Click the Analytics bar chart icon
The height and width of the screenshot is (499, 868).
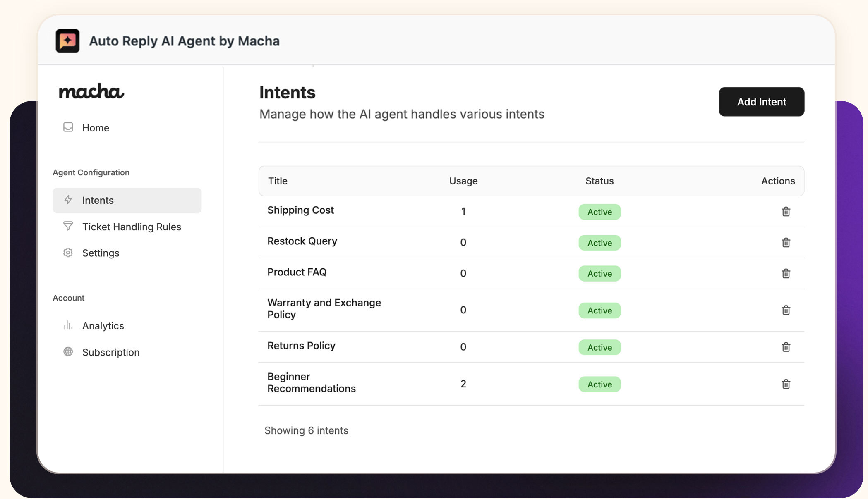(x=68, y=325)
